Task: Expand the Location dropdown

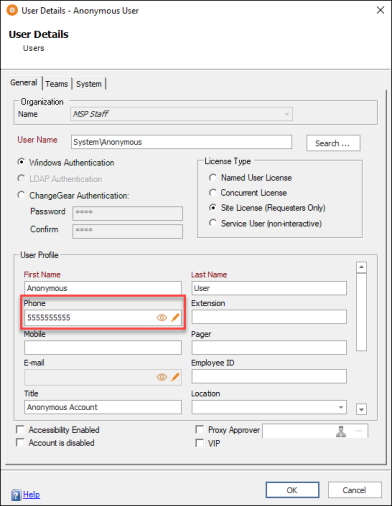Action: coord(341,407)
